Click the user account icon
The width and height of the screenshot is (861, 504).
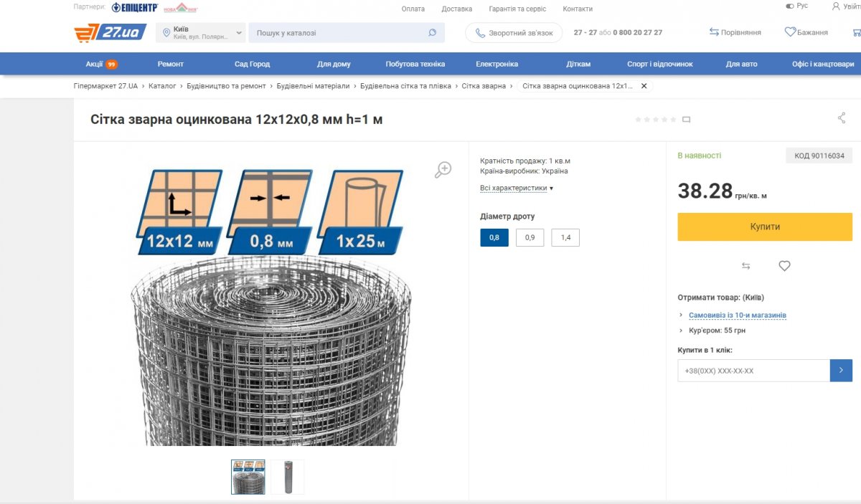[836, 6]
